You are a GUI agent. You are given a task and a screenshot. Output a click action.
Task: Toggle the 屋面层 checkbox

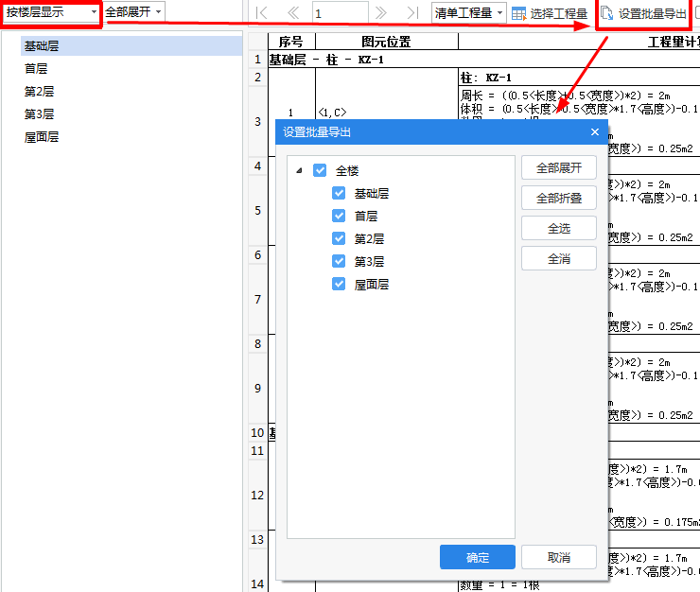[339, 285]
